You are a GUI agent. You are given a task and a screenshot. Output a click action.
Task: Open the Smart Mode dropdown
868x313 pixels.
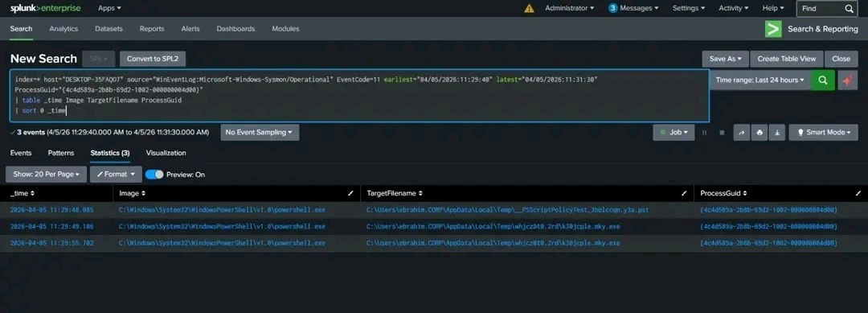(x=823, y=133)
